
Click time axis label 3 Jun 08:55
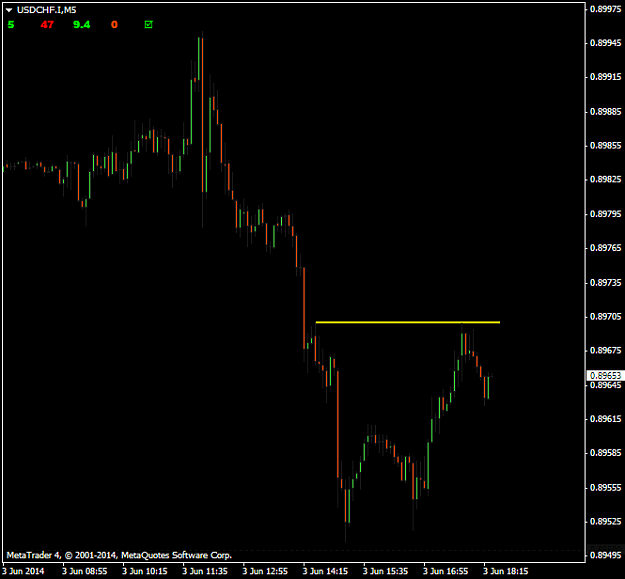coord(85,571)
